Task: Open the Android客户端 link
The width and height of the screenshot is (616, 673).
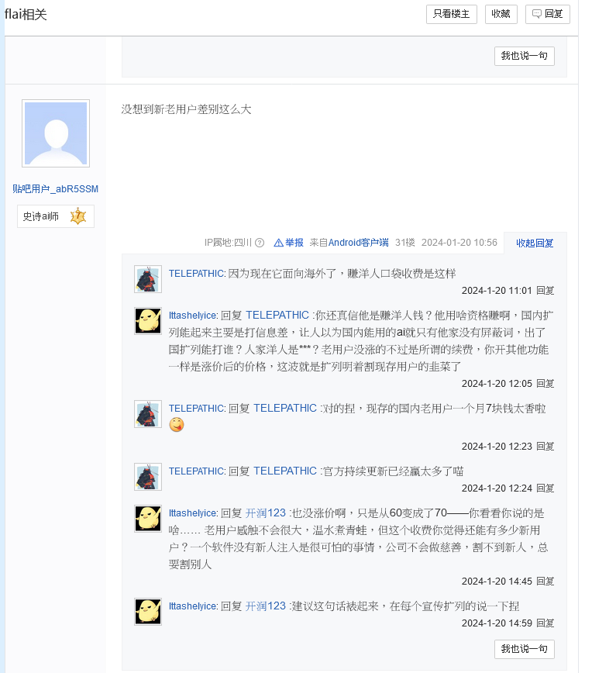Action: click(359, 243)
